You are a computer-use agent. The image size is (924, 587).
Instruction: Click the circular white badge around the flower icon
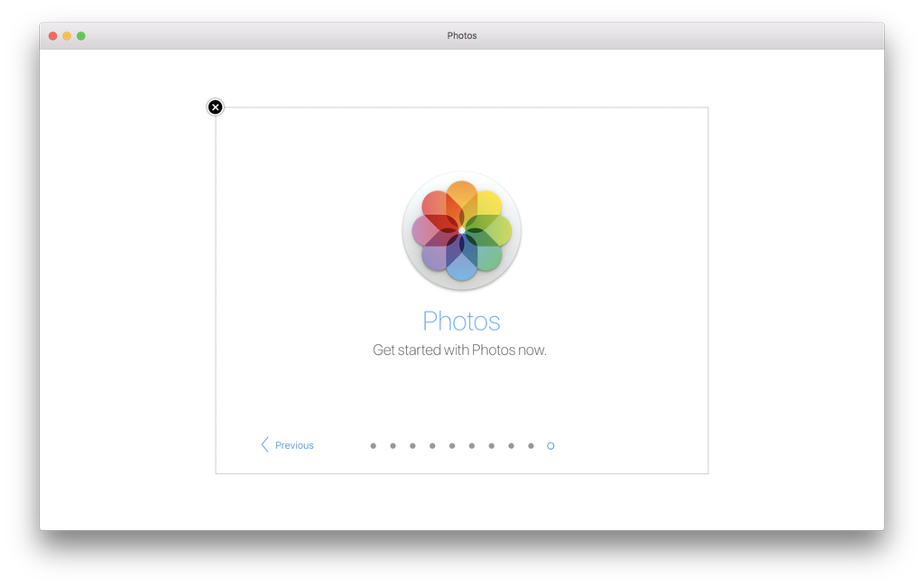pos(461,230)
